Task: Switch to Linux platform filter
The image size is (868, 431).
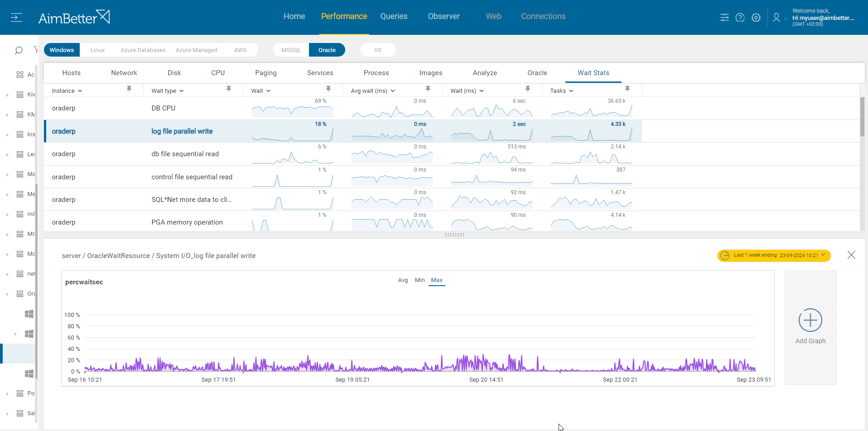Action: 97,50
